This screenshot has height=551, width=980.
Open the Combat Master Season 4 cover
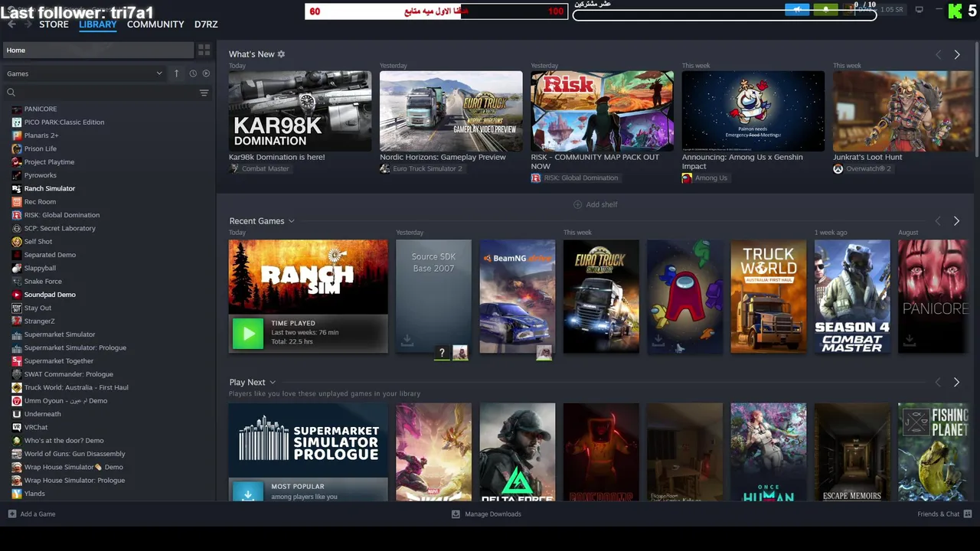(852, 297)
